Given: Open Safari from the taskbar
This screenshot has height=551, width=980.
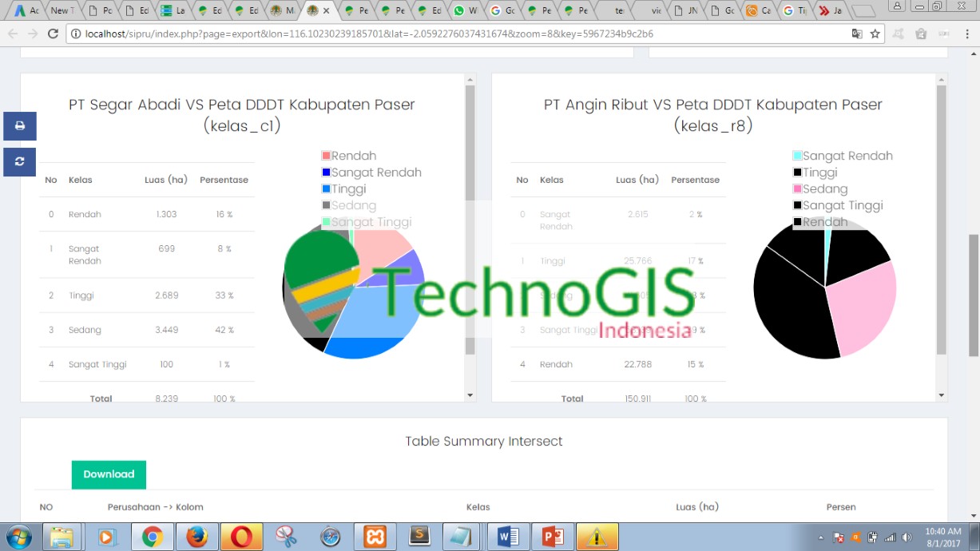Looking at the screenshot, I should 331,537.
